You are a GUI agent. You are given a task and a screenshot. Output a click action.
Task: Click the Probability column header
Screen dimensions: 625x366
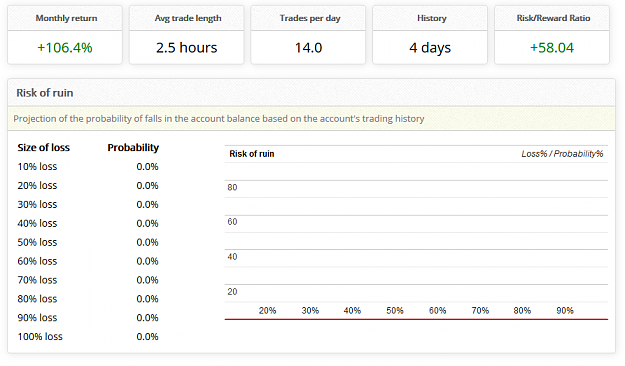point(133,148)
